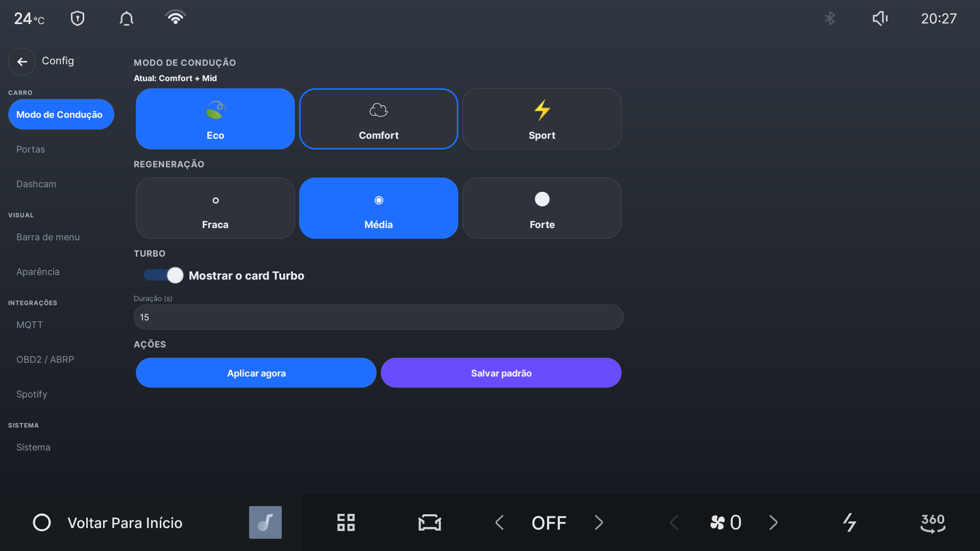
Task: Tap Voltar Para Início label
Action: pos(125,523)
